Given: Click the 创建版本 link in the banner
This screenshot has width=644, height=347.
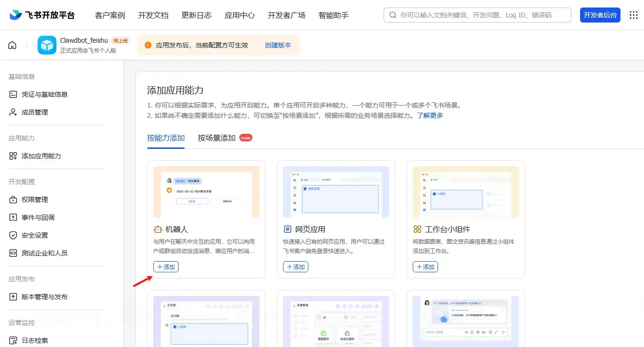Looking at the screenshot, I should 278,45.
